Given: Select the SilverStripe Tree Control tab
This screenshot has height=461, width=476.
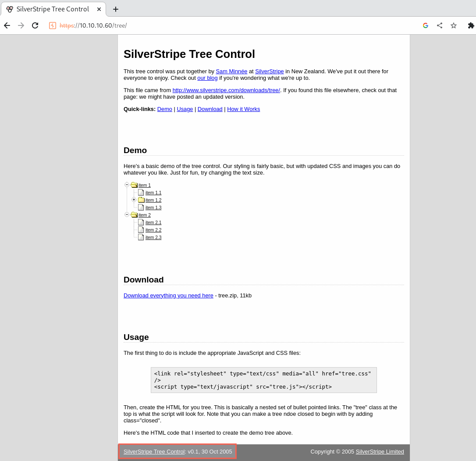Looking at the screenshot, I should pyautogui.click(x=53, y=9).
